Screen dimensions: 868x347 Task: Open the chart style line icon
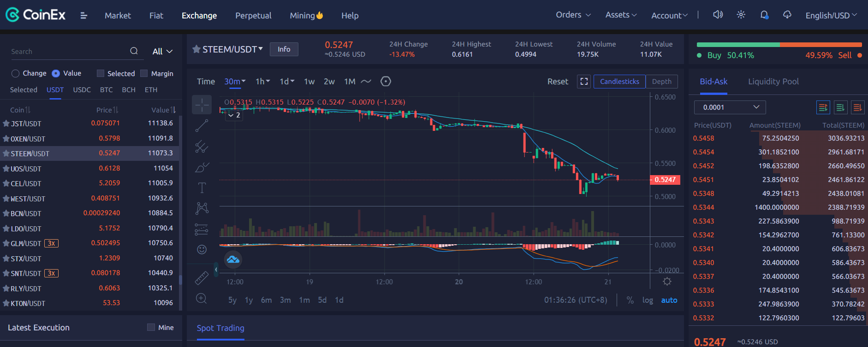pyautogui.click(x=366, y=82)
